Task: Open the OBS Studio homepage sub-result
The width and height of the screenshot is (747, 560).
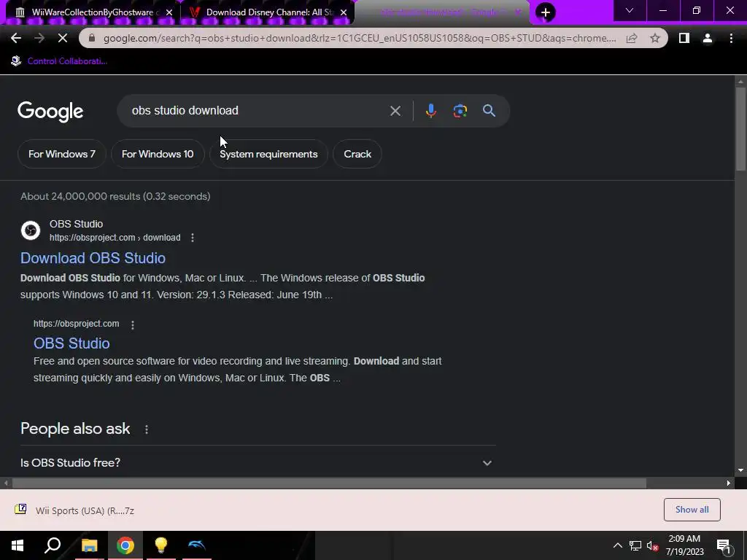Action: tap(71, 343)
